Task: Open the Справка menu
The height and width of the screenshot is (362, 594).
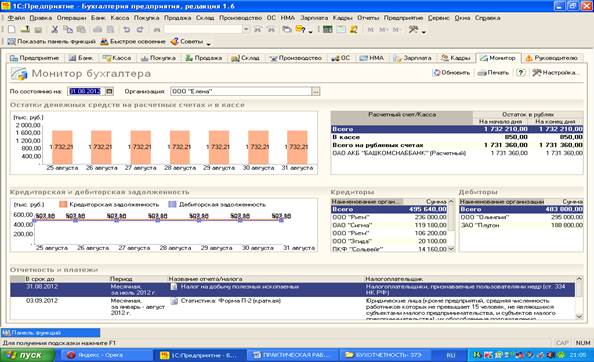Action: (488, 18)
